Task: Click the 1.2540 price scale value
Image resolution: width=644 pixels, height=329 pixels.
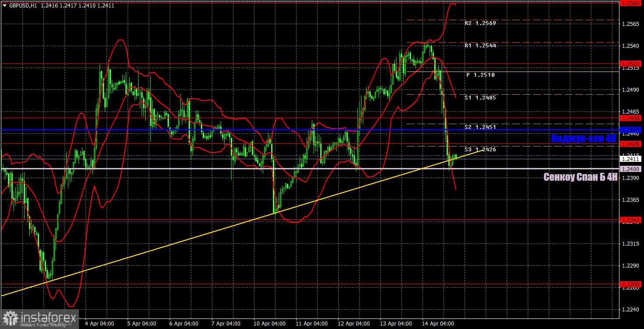Action: 631,46
